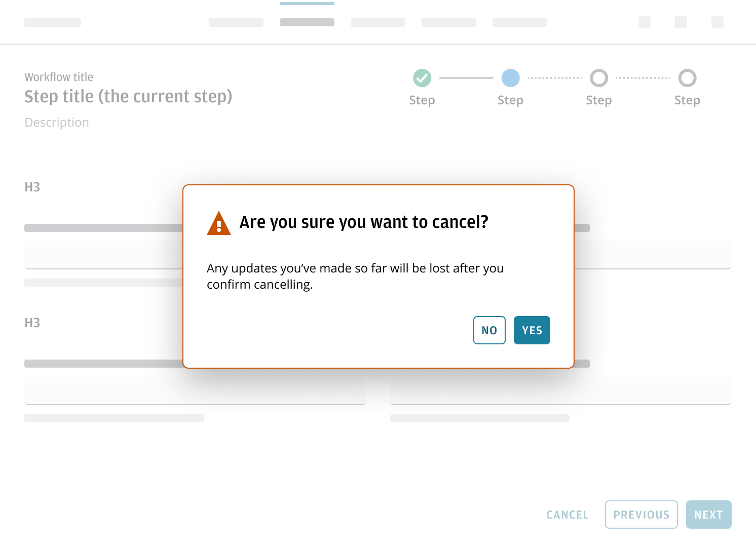This screenshot has height=553, width=756.
Task: Select the rightmost square icon top right
Action: coord(717,22)
